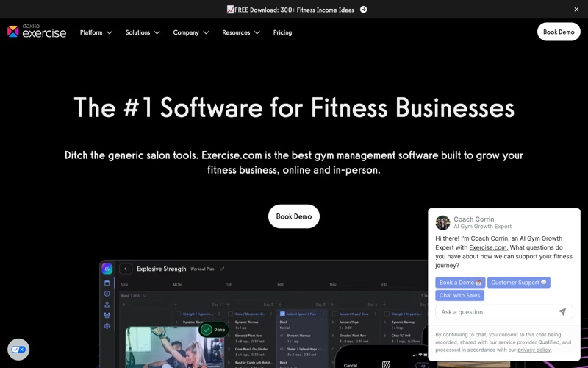Click the Explosive Strength plan title
Image resolution: width=588 pixels, height=368 pixels.
[x=161, y=269]
